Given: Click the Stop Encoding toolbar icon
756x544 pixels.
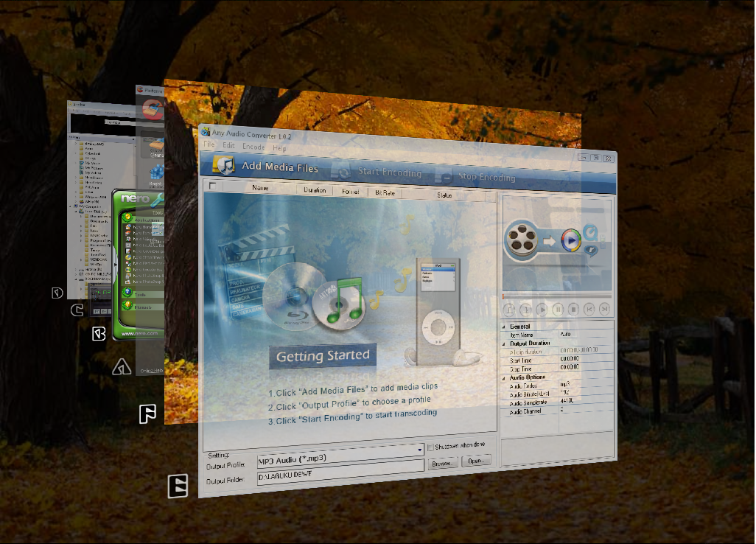Looking at the screenshot, I should 443,175.
